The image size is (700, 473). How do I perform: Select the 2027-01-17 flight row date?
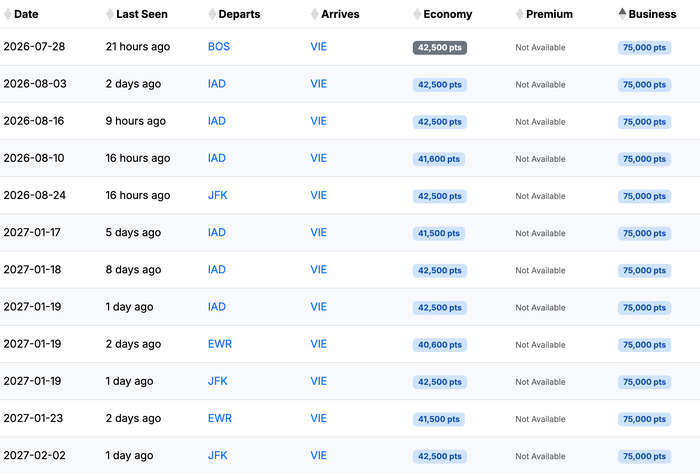[x=32, y=232]
